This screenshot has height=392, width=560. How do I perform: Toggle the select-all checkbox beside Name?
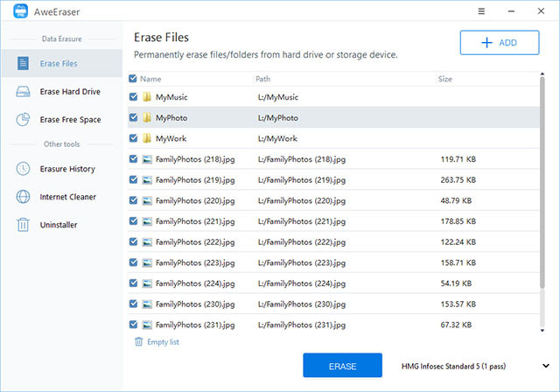coord(133,79)
